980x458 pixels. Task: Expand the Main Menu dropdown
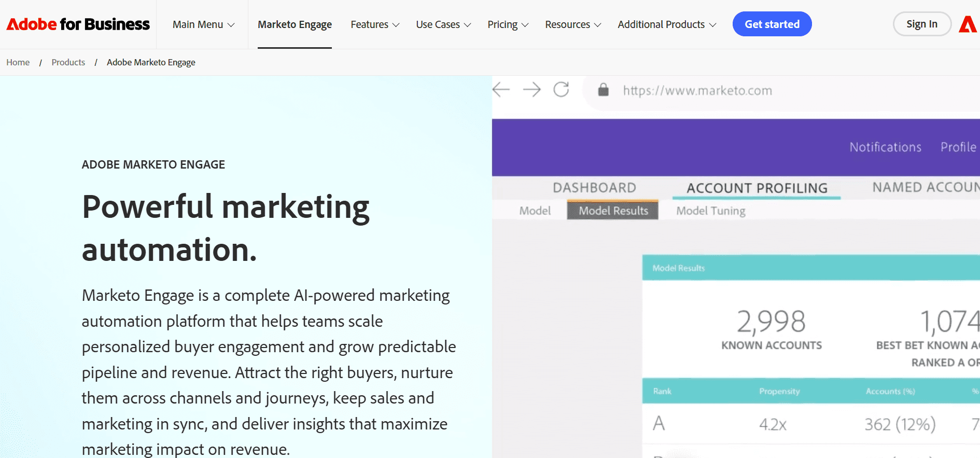tap(203, 24)
